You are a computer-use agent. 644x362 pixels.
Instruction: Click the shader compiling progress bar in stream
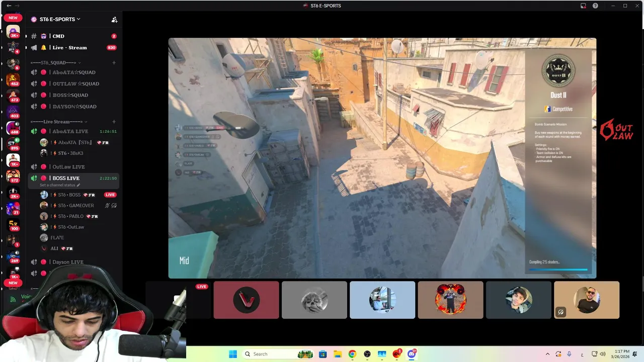pyautogui.click(x=558, y=269)
